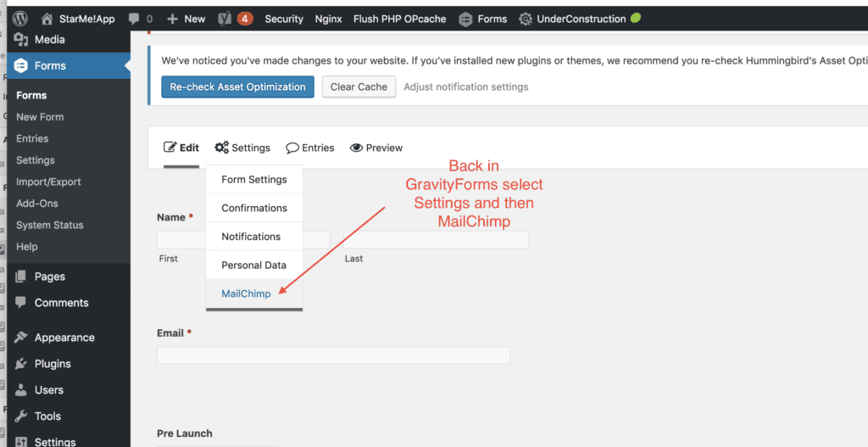The image size is (868, 447).
Task: Choose Personal Data from the dropdown
Action: [254, 265]
